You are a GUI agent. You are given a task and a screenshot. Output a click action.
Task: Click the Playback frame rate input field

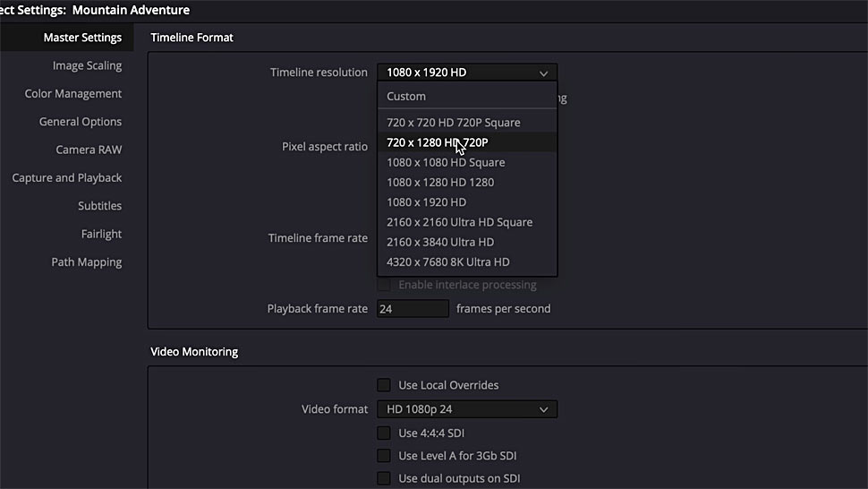pyautogui.click(x=413, y=309)
